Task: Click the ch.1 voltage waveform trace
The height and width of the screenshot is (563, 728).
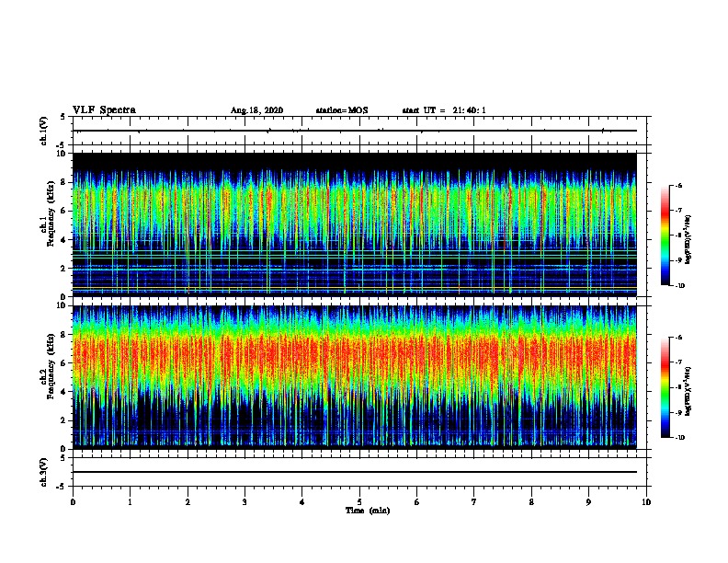Action: (x=355, y=131)
